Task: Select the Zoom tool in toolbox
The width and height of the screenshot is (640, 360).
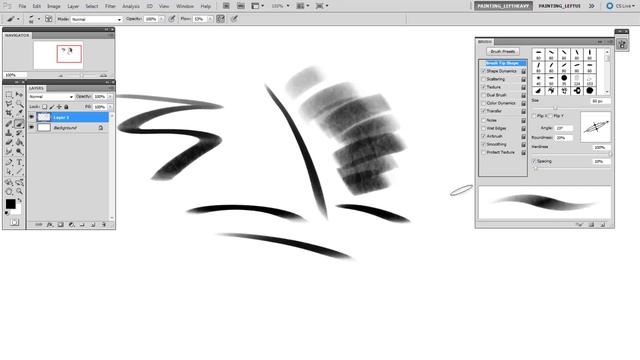Action: (x=19, y=191)
